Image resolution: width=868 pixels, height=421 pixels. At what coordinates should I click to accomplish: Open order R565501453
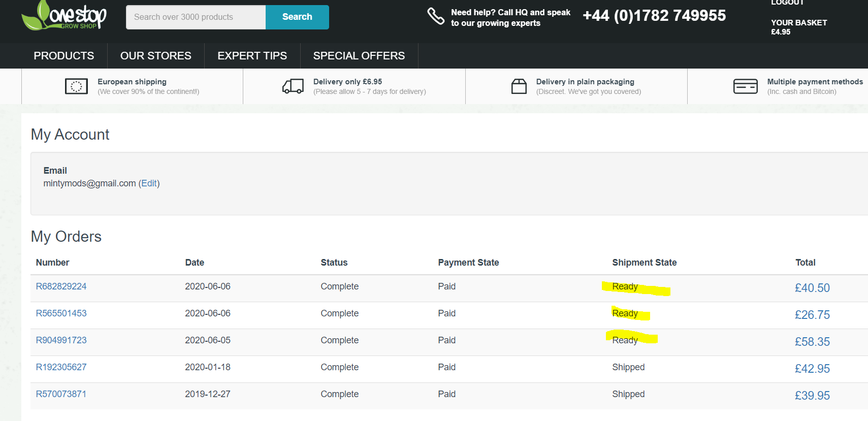(61, 313)
